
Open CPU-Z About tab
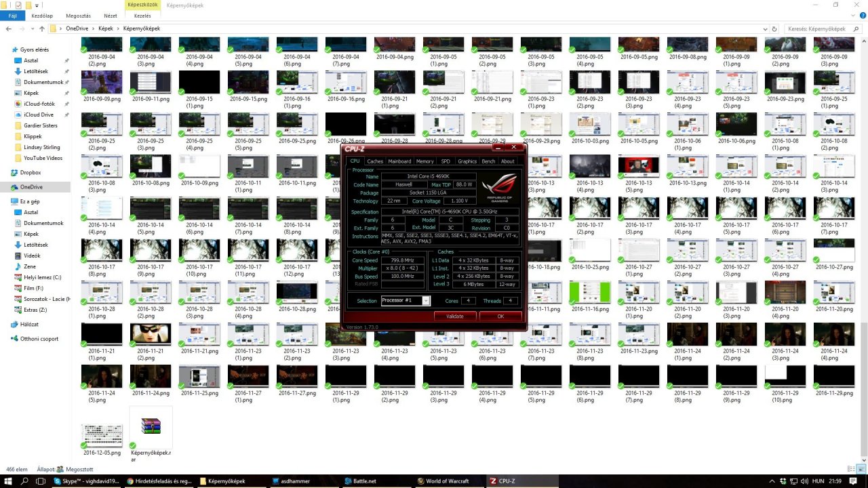(x=507, y=161)
